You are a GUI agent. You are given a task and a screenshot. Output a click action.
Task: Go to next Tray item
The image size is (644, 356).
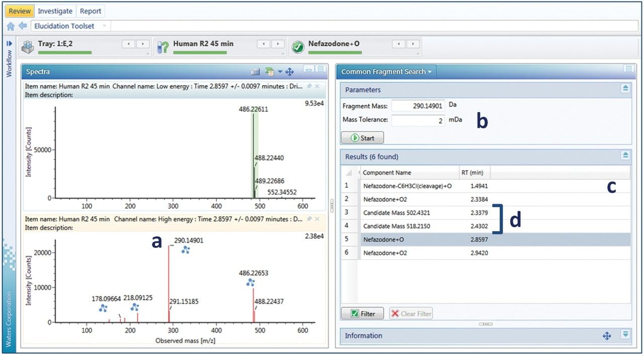[x=143, y=44]
